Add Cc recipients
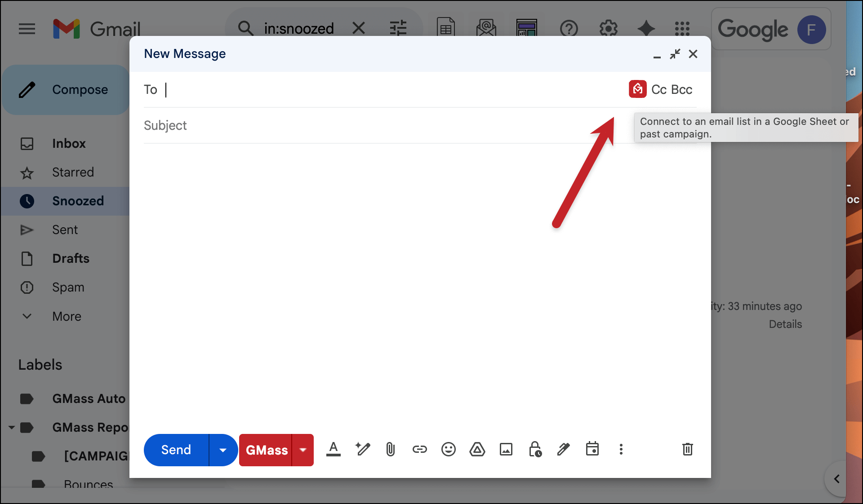 point(659,89)
